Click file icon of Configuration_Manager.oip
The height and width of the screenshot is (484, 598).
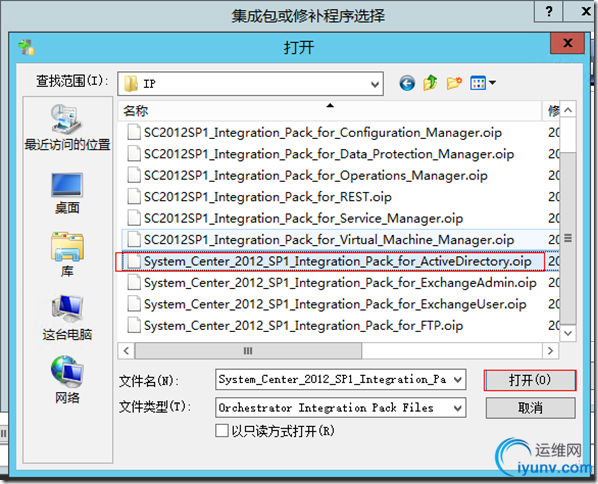tap(133, 132)
